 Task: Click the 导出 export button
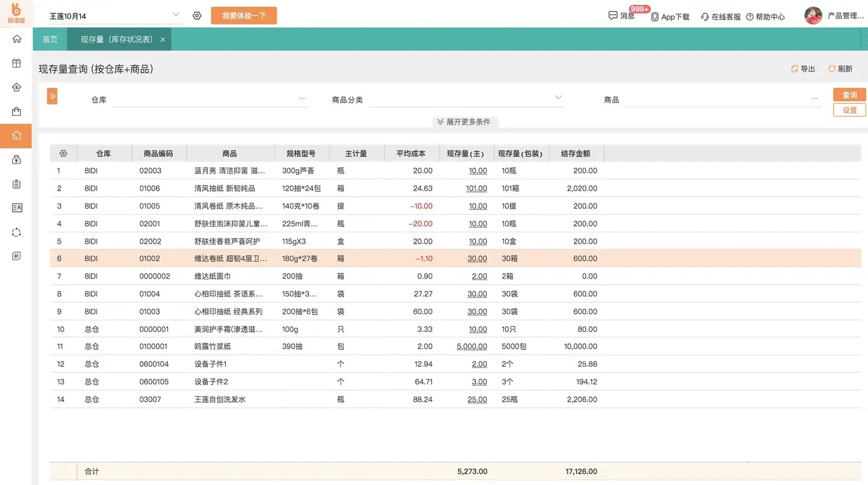click(803, 69)
